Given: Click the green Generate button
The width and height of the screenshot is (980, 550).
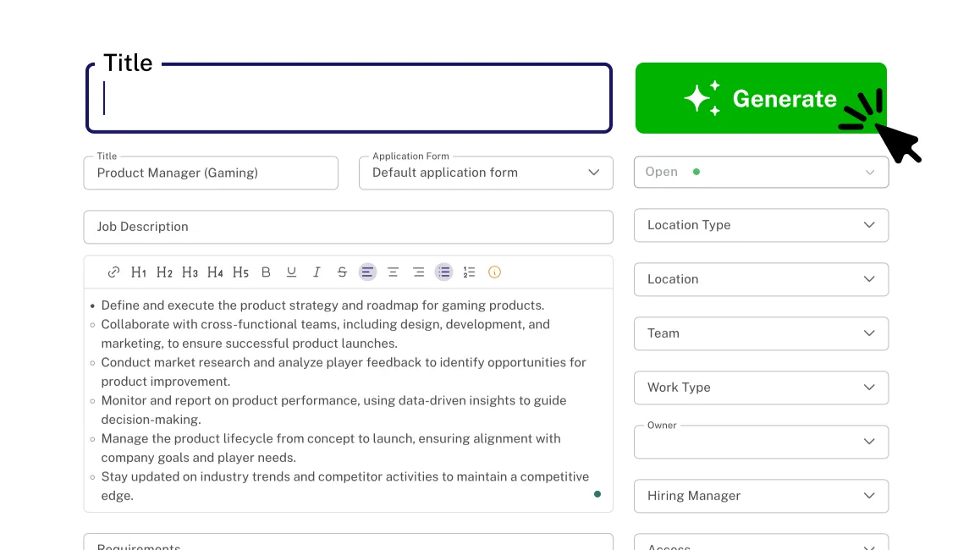Looking at the screenshot, I should 760,97.
